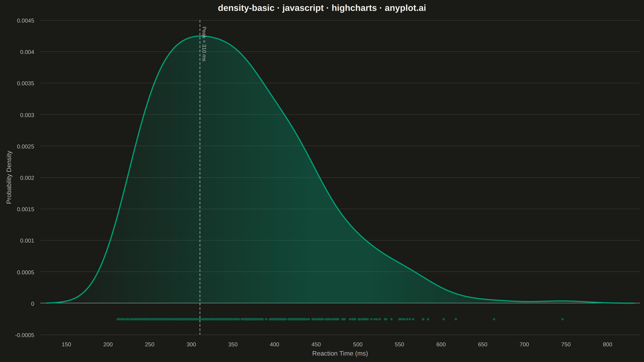The image size is (644, 362).
Task: Click the lone rug dot near 665 ms
Action: (494, 319)
